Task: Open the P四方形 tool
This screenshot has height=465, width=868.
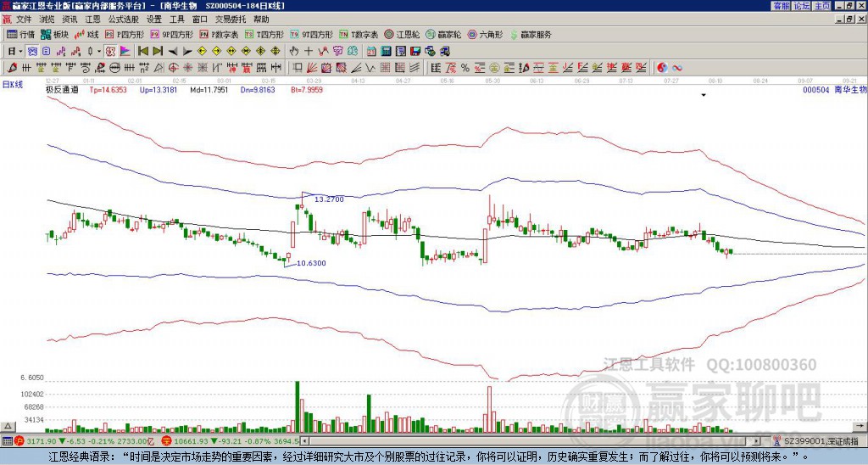Action: tap(125, 34)
